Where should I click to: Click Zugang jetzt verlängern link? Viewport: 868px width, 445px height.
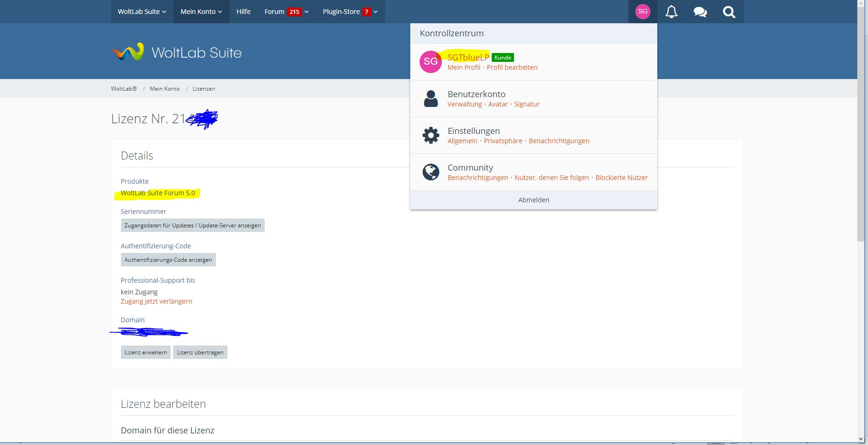[x=156, y=301]
